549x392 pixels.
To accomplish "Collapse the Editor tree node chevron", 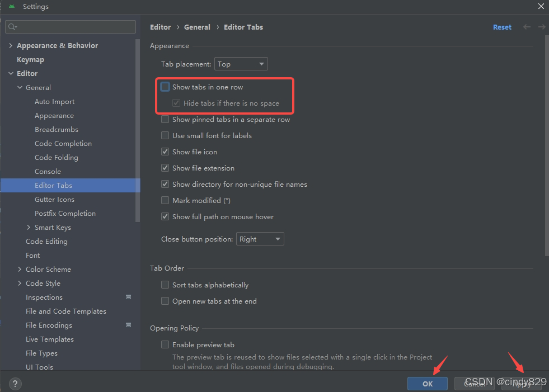I will coord(11,73).
